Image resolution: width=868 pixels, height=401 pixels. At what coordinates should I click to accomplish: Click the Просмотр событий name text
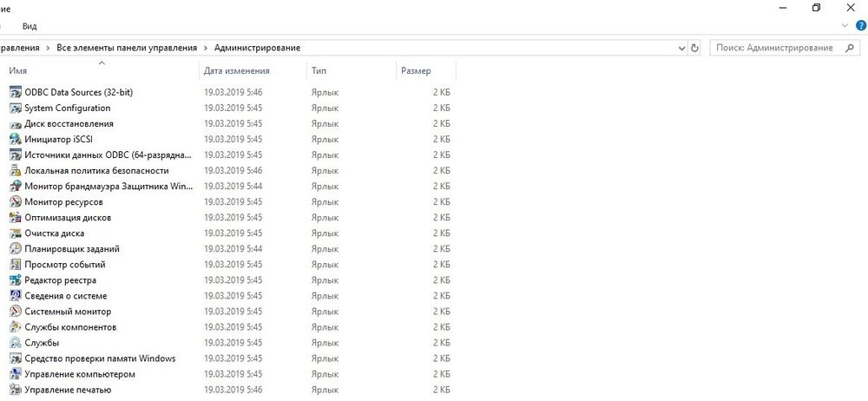click(x=65, y=265)
